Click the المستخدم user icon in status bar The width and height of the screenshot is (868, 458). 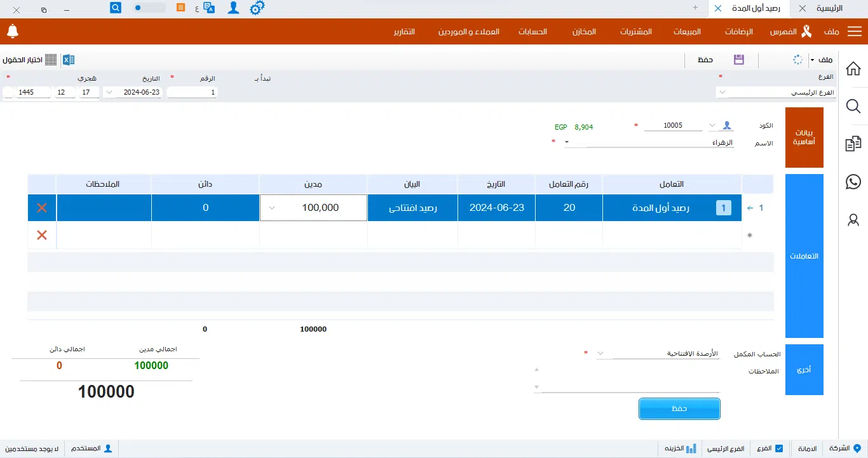point(108,448)
